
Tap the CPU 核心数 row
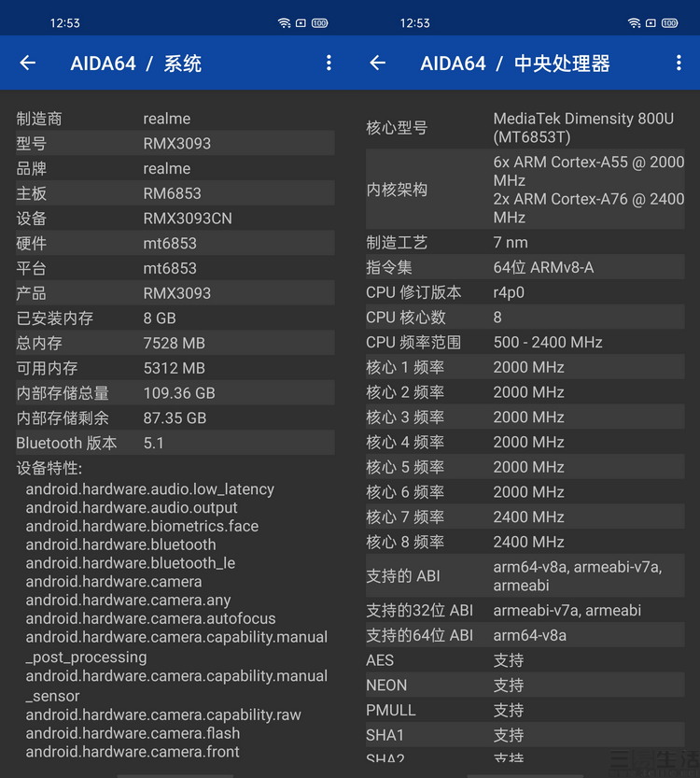click(525, 318)
